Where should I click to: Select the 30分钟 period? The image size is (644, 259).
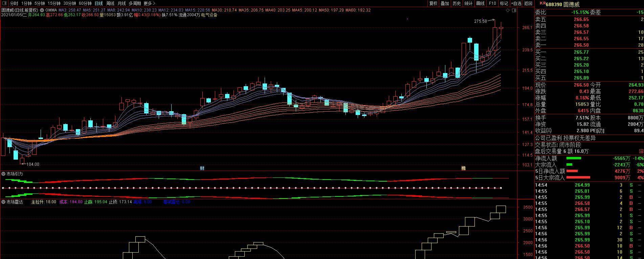(x=70, y=3)
